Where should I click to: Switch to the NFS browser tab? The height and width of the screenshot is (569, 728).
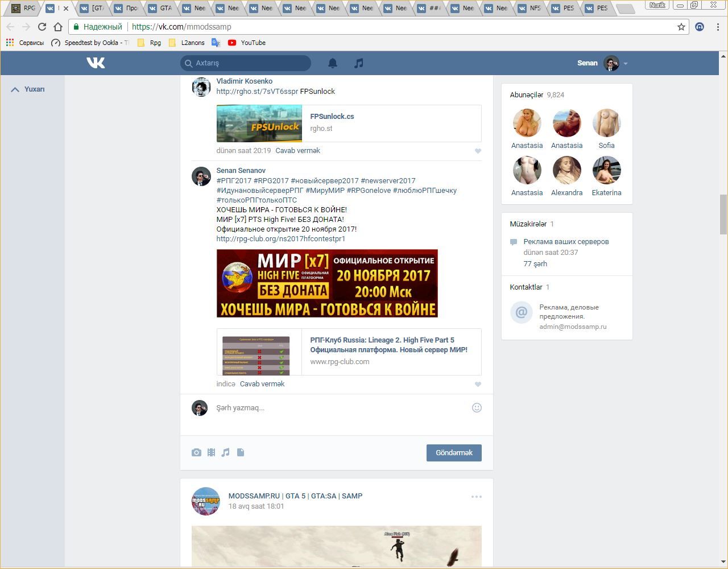pos(528,8)
